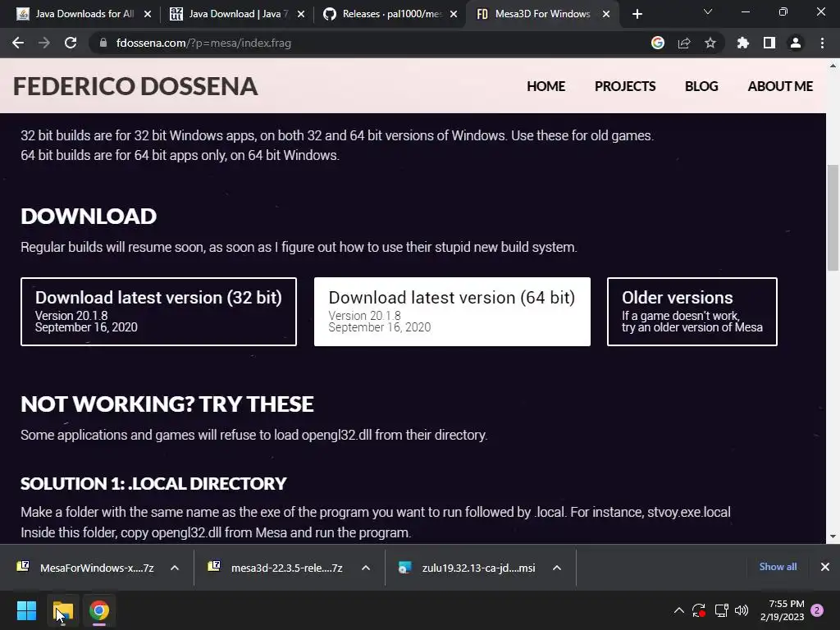840x630 pixels.
Task: Open Google icon in the address bar
Action: pos(658,43)
